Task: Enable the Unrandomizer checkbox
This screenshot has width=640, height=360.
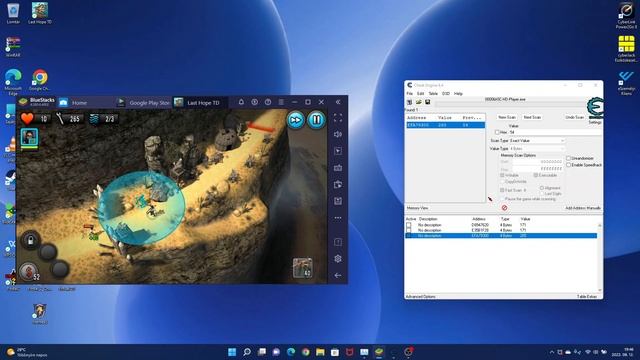Action: [568, 158]
